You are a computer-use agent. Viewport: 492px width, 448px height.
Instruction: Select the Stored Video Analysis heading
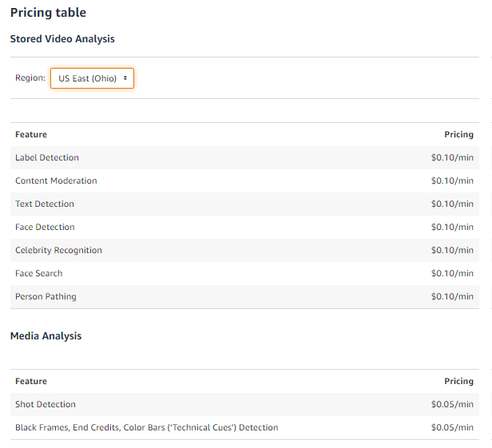point(62,39)
